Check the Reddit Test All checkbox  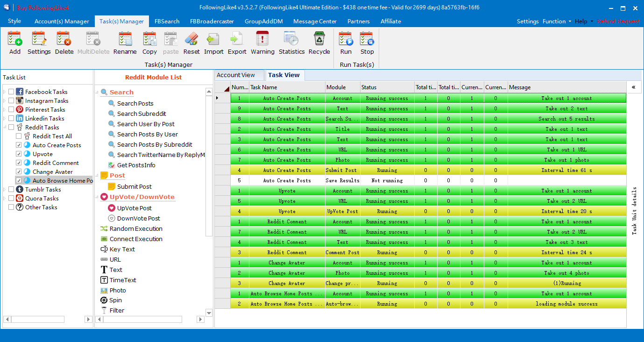[19, 136]
